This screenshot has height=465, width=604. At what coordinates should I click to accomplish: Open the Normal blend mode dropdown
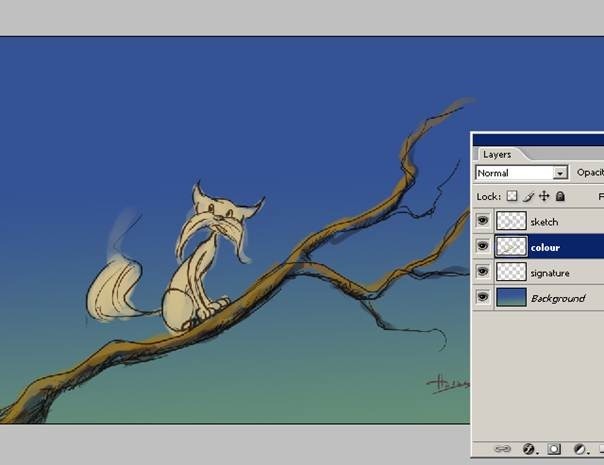[514, 173]
